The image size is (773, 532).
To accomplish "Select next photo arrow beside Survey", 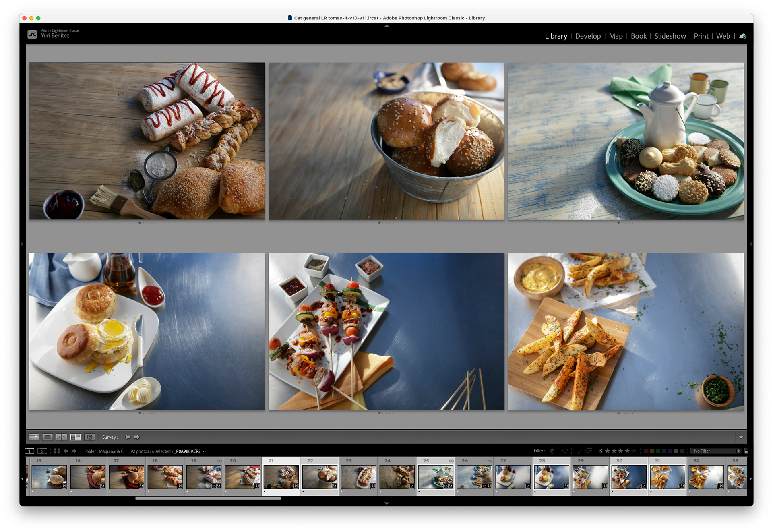I will [x=137, y=437].
